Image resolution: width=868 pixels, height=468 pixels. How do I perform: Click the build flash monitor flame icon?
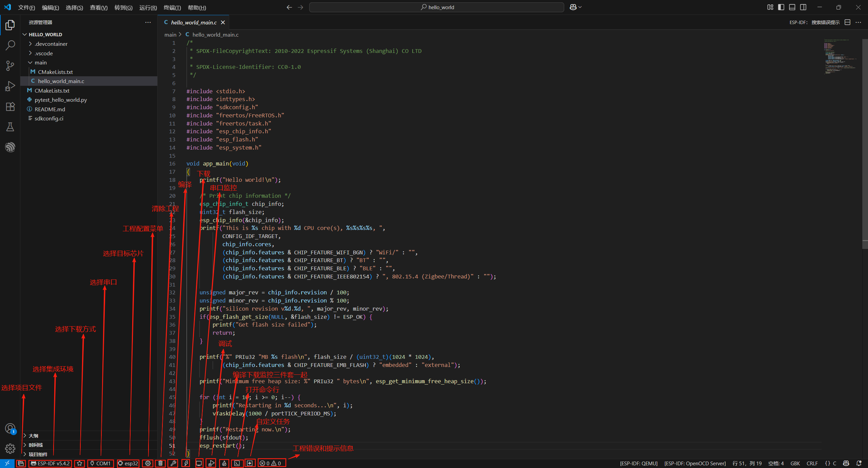[224, 463]
